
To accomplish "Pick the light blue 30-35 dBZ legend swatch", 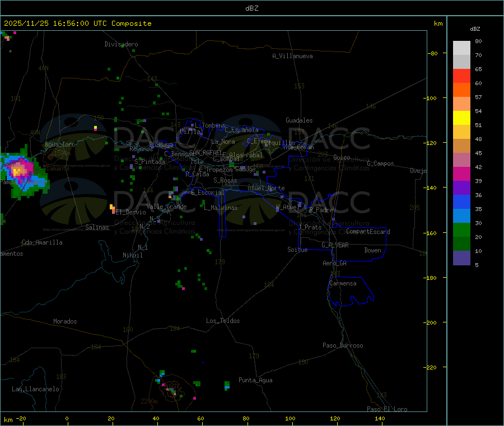I will pyautogui.click(x=461, y=216).
